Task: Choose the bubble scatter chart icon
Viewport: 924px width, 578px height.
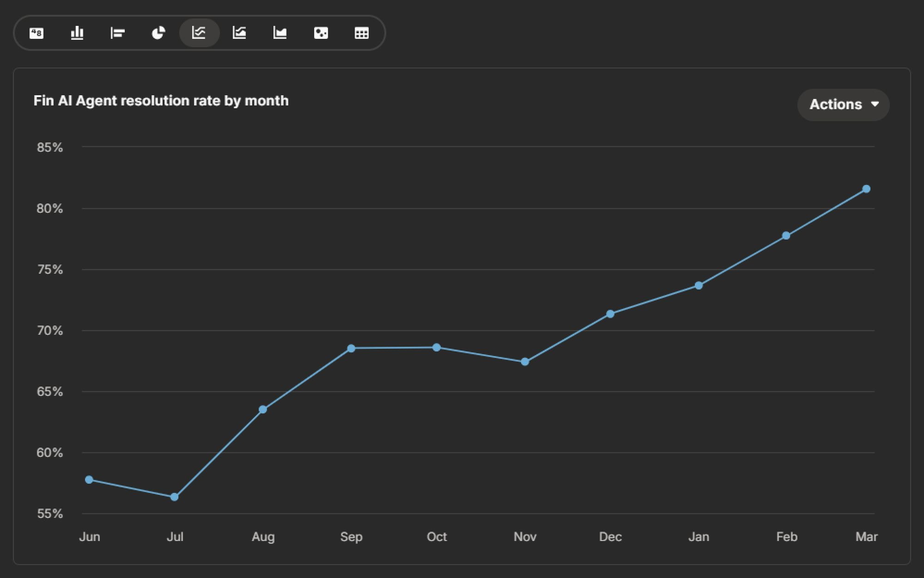Action: (x=321, y=33)
